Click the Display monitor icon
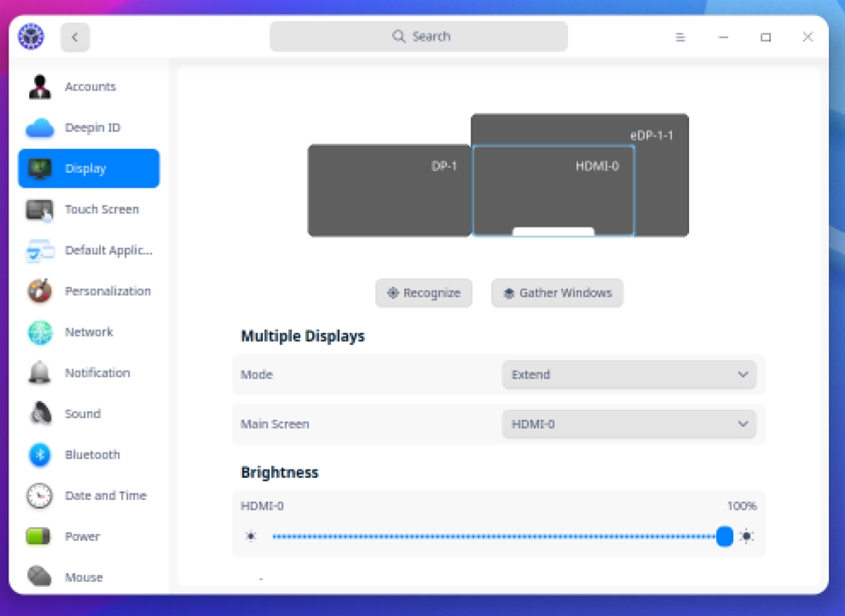This screenshot has height=616, width=845. [39, 169]
